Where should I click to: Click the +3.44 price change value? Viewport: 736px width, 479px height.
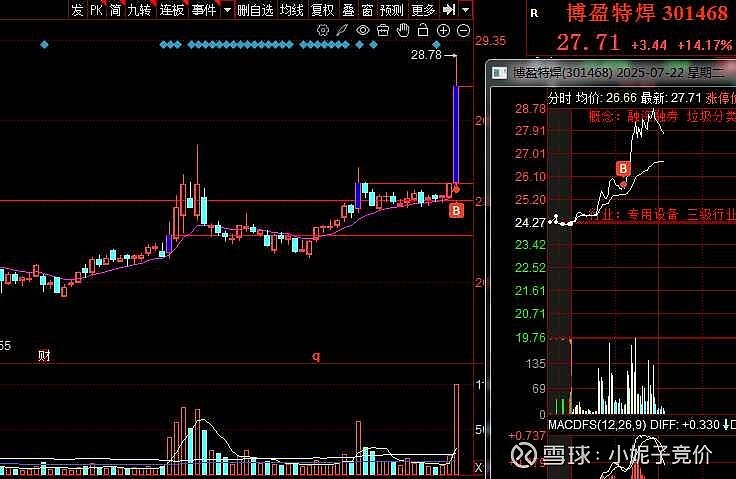tap(649, 45)
